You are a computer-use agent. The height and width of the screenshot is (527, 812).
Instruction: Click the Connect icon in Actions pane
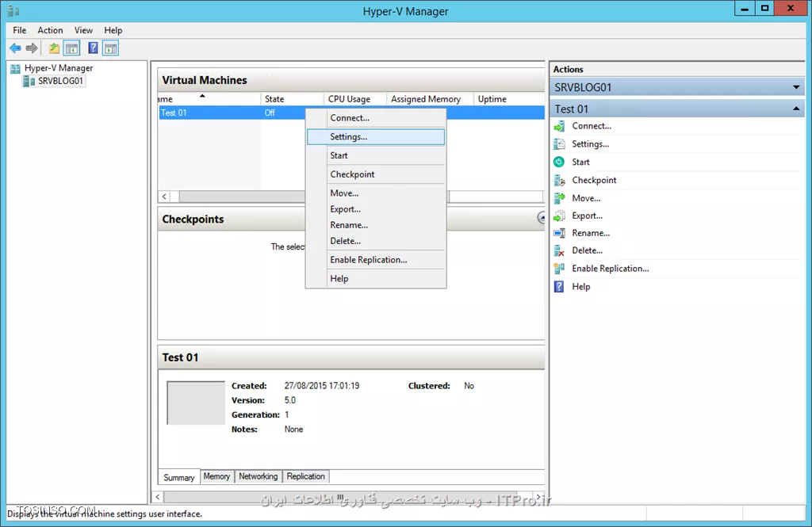coord(559,126)
